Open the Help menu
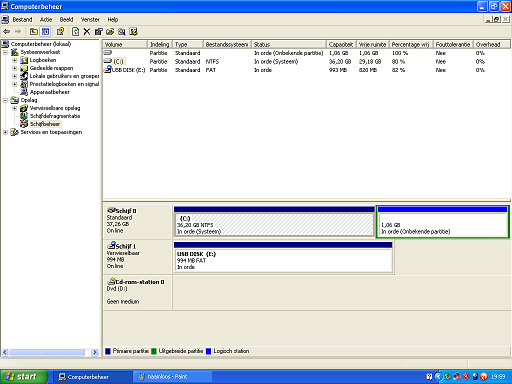Image resolution: width=512 pixels, height=384 pixels. pyautogui.click(x=113, y=20)
